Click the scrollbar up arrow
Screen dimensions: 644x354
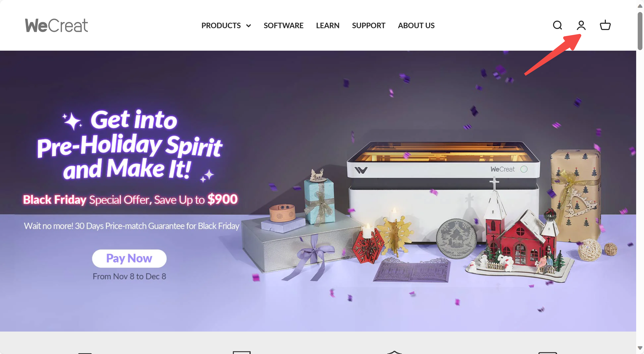tap(640, 6)
